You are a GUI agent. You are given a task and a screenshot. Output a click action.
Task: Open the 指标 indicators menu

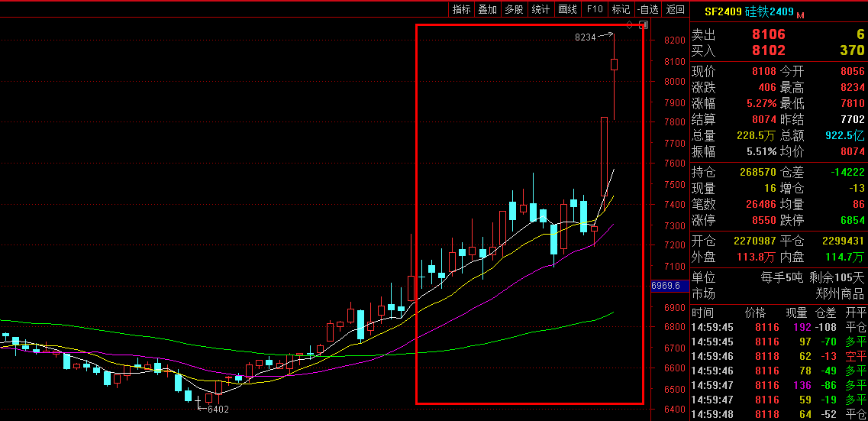point(461,9)
